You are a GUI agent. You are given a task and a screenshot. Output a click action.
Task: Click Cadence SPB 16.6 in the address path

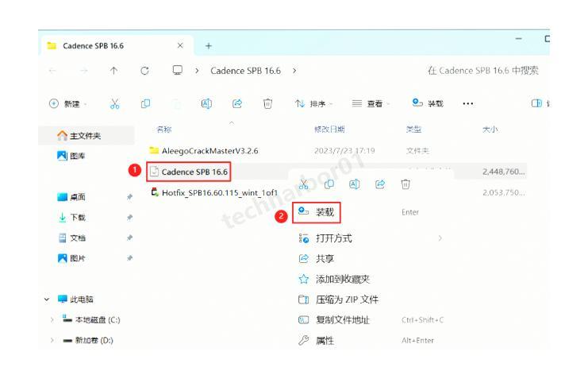click(246, 71)
